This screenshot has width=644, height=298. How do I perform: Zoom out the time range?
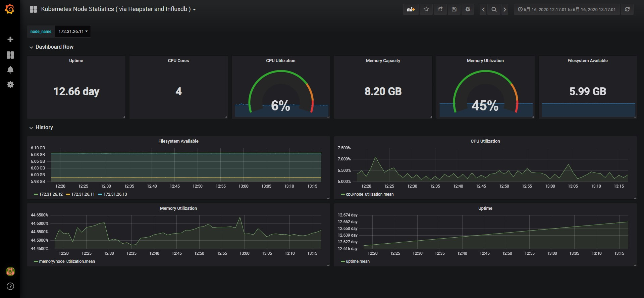494,9
